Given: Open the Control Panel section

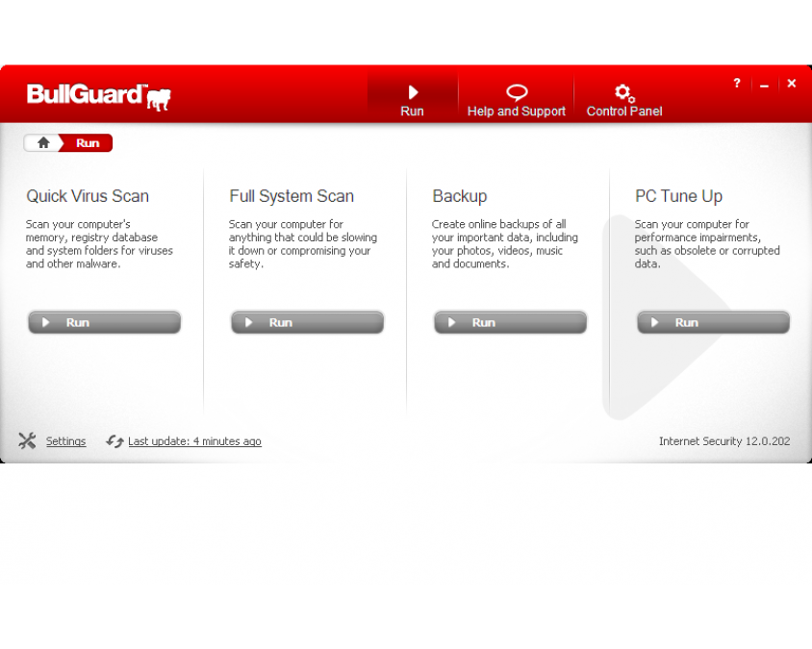Looking at the screenshot, I should [x=624, y=99].
